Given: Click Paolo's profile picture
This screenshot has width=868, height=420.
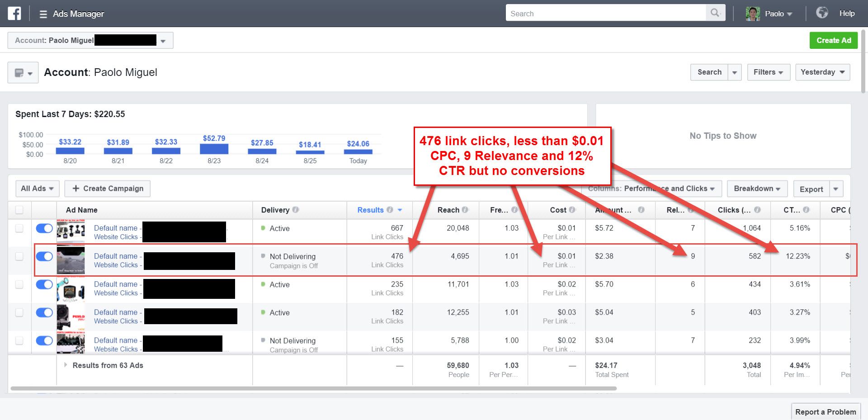Looking at the screenshot, I should 752,14.
